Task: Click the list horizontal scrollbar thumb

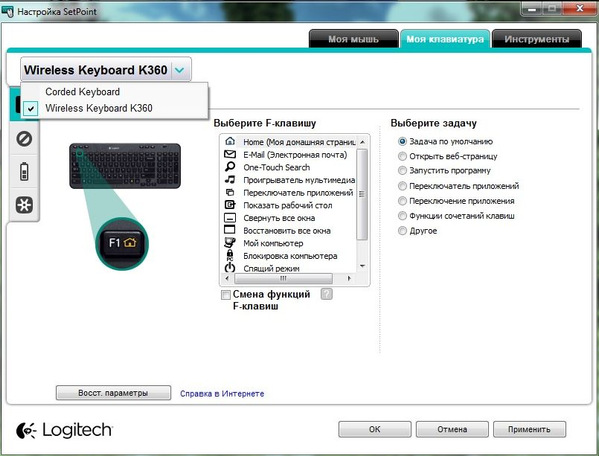Action: 283,278
